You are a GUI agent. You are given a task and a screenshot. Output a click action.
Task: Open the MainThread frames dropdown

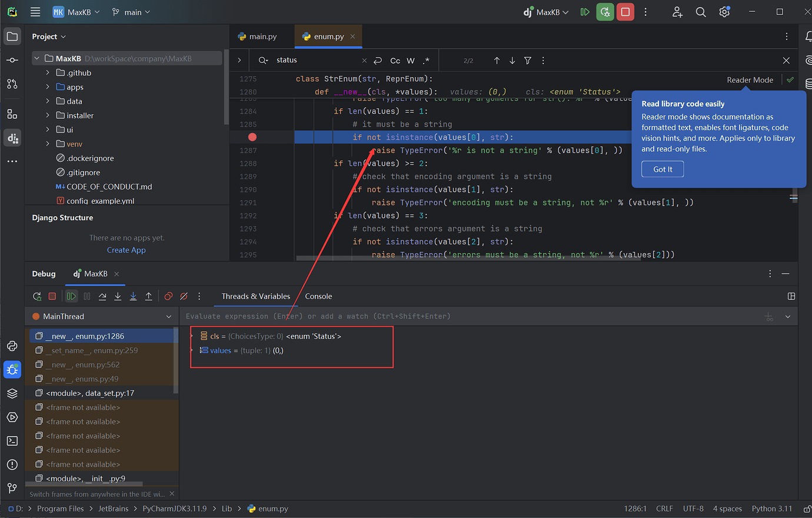click(x=168, y=316)
